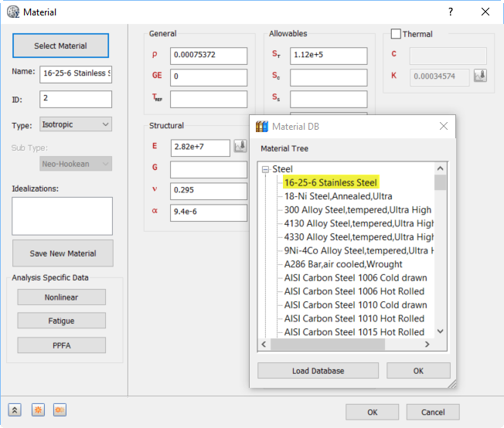This screenshot has height=428, width=504.
Task: Click the tree horizontal scroll left arrow
Action: [x=264, y=344]
